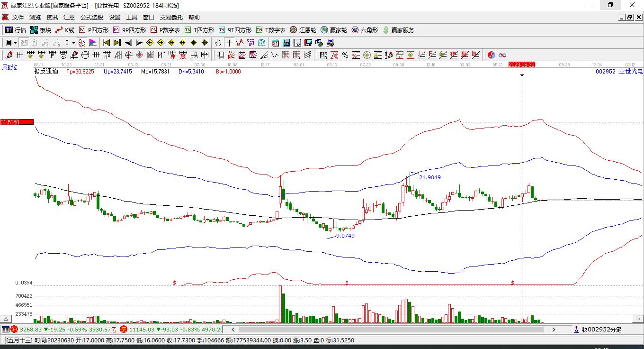Open 赢家服务 service button
This screenshot has width=644, height=349.
[398, 30]
